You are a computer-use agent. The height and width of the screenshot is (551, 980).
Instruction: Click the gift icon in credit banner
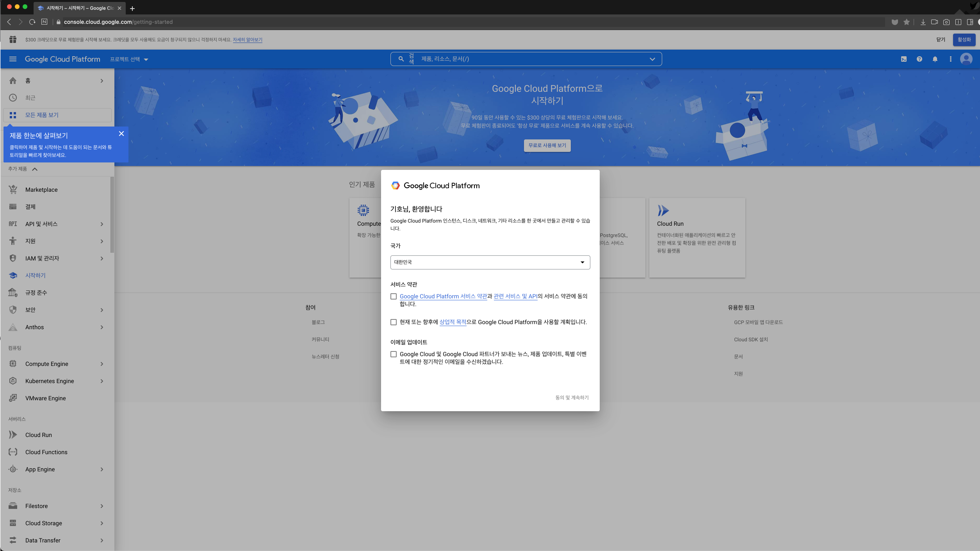click(x=13, y=39)
